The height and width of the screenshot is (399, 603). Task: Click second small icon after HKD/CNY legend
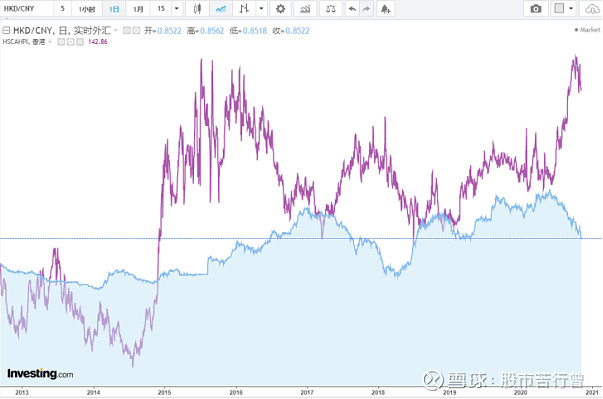[136, 30]
